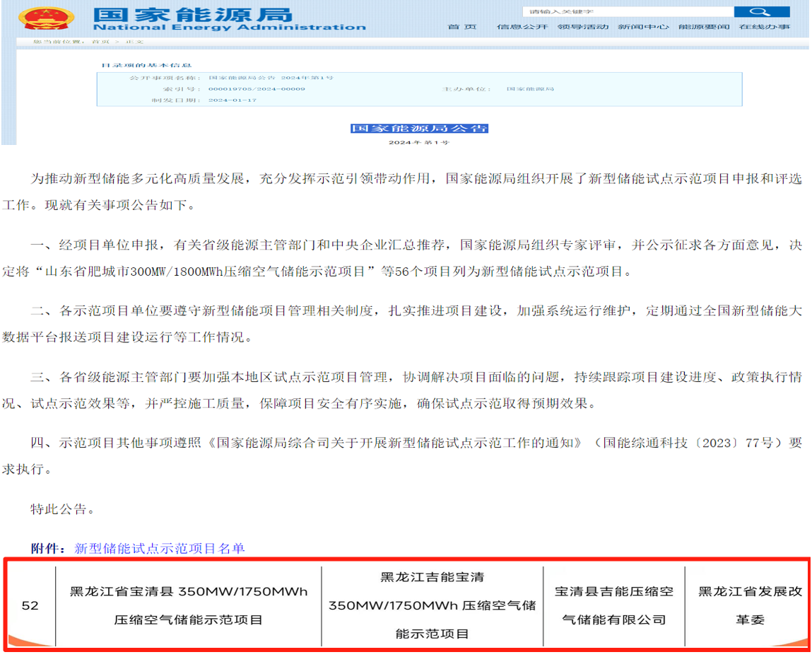Click the 国家能源局 site title
This screenshot has width=812, height=657.
(x=192, y=14)
